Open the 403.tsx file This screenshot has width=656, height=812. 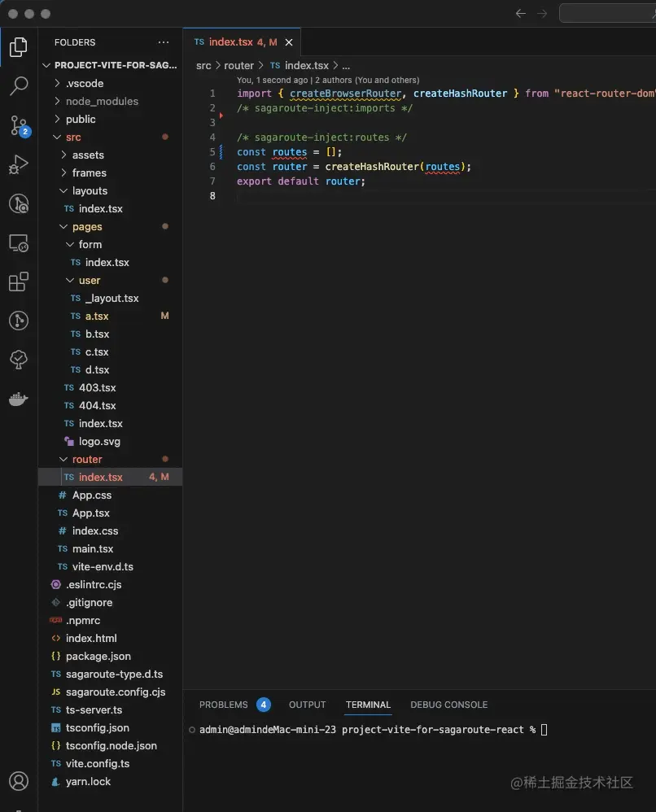click(111, 388)
